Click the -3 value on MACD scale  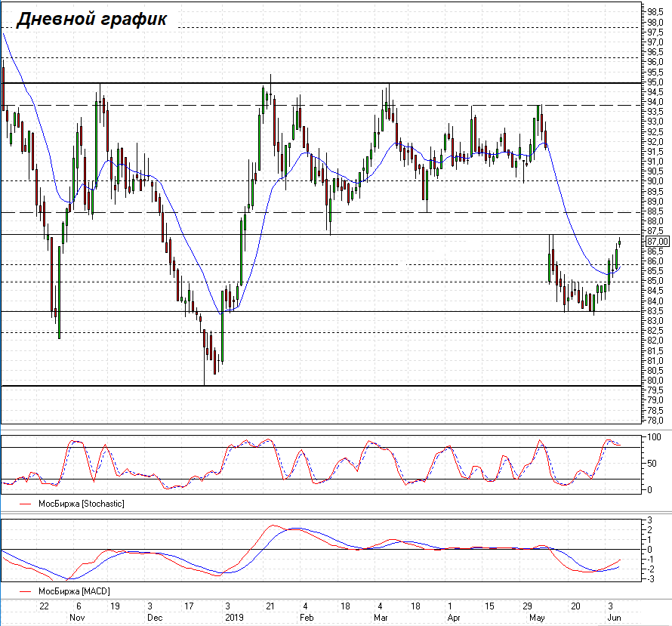tap(649, 579)
